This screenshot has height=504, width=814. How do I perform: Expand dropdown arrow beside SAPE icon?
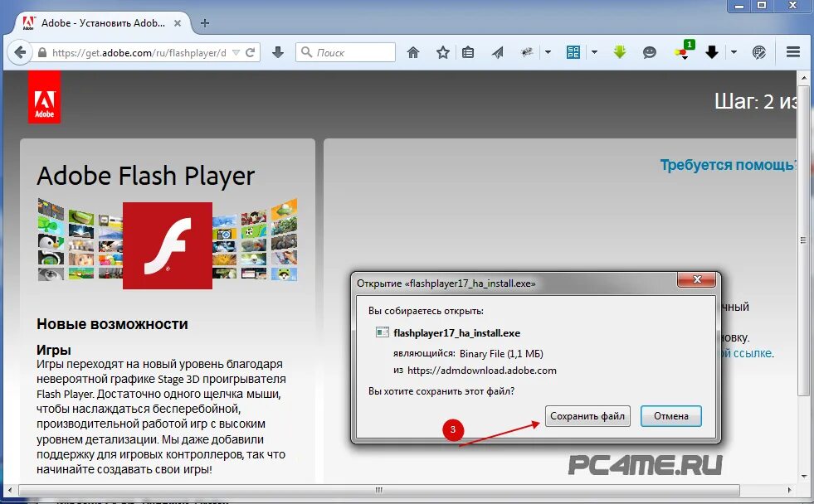[594, 52]
